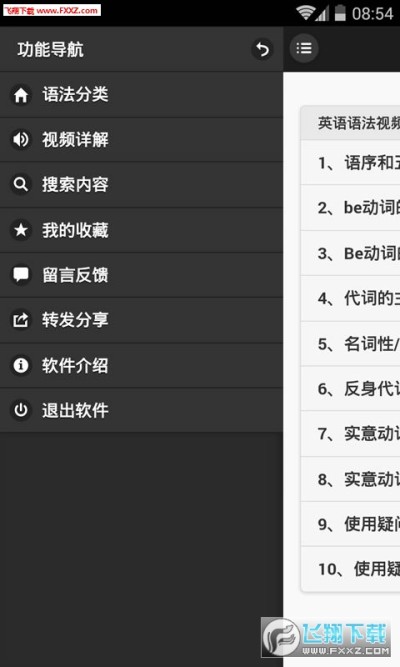Tap the magnifier icon beside 搜索内容
Screen dimensions: 400x667
click(20, 185)
